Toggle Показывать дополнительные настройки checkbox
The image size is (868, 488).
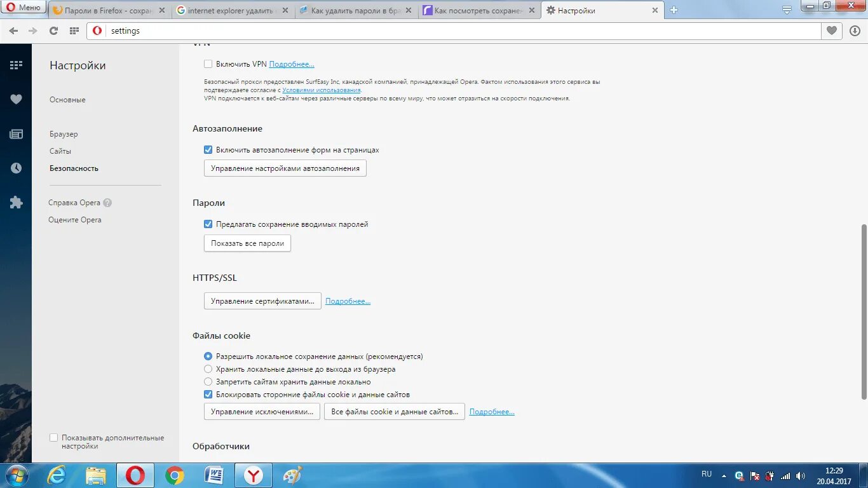point(53,438)
